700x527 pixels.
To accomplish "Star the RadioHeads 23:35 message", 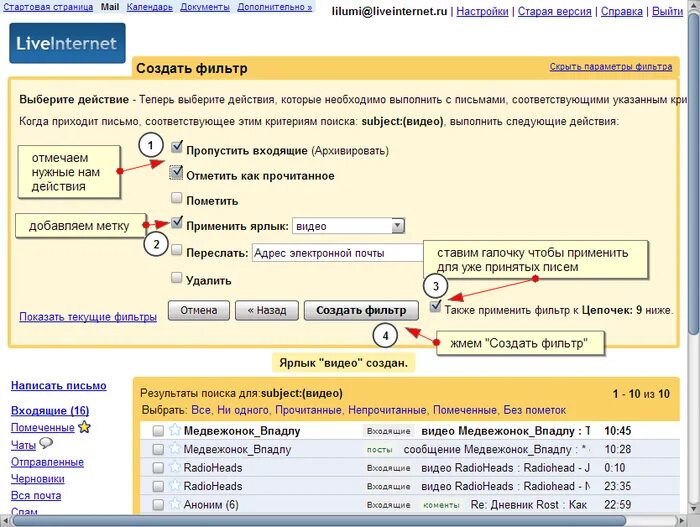I will click(175, 485).
